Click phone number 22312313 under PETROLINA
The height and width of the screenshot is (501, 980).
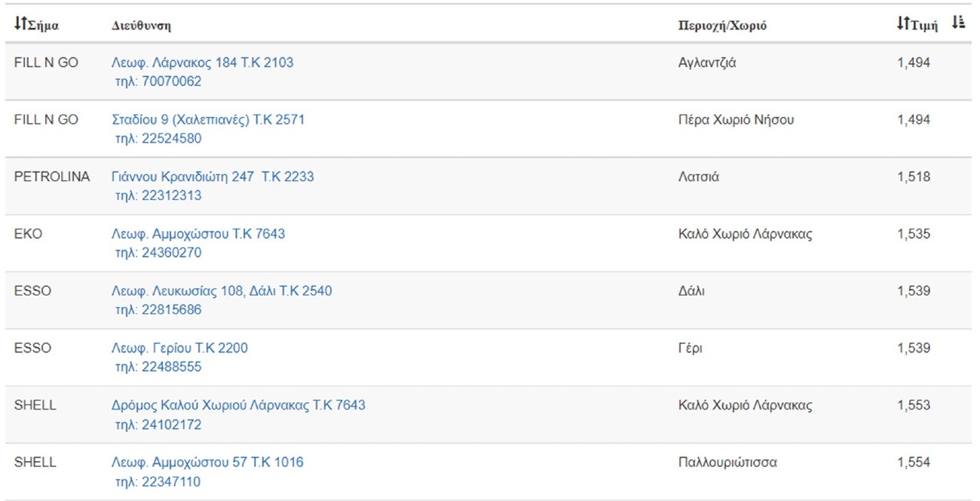click(158, 195)
